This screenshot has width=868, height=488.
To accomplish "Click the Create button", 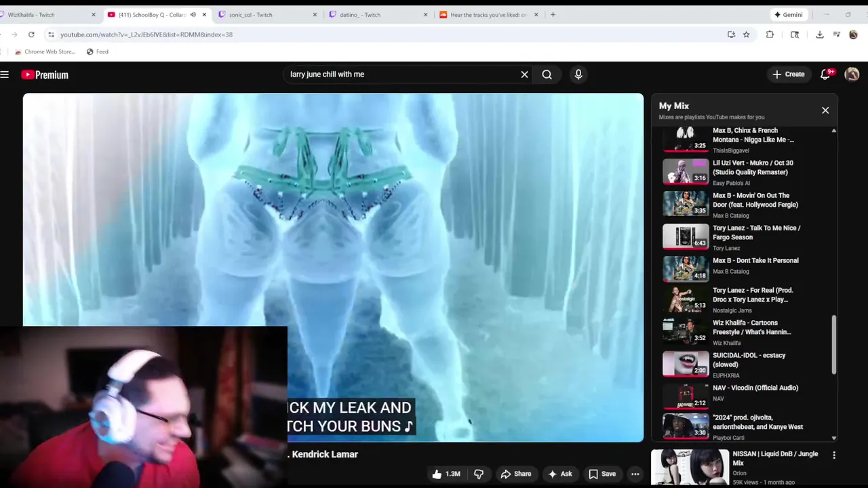I will 788,75.
